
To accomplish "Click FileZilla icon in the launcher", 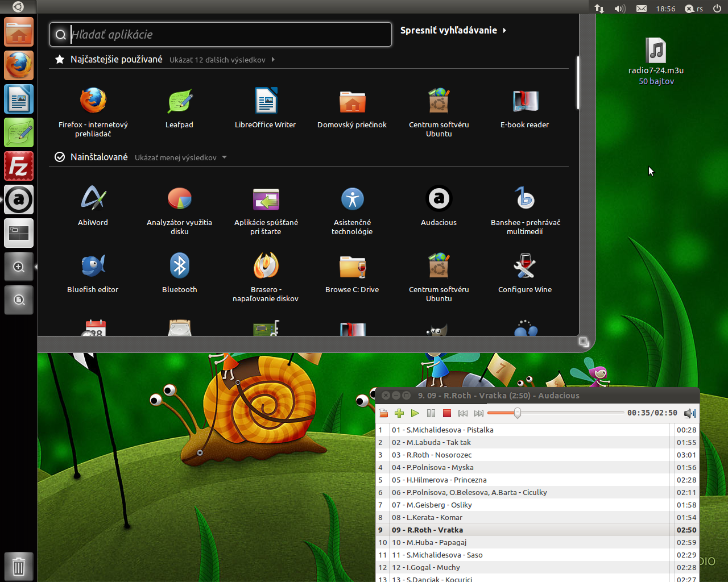I will point(19,166).
